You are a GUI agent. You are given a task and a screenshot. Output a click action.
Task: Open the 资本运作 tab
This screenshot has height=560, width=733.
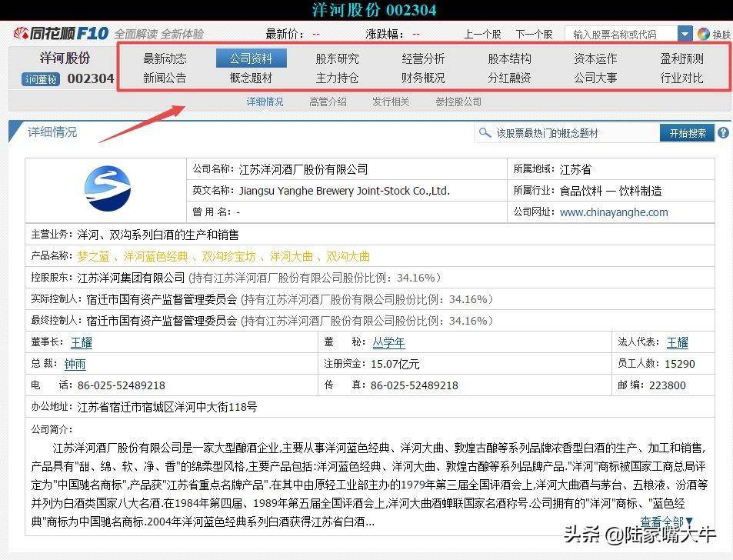click(x=595, y=59)
